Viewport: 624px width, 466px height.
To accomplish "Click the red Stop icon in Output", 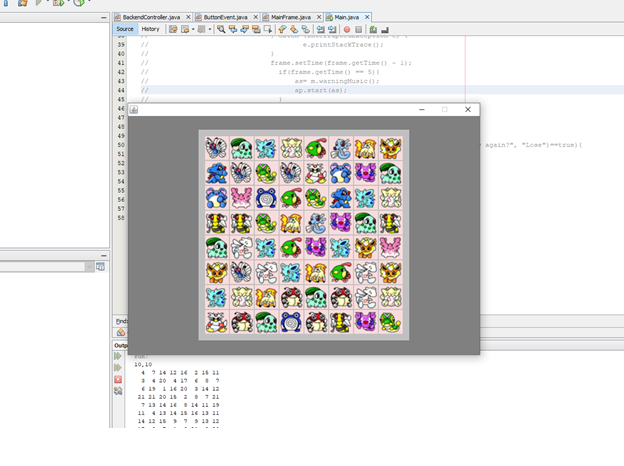I will coord(118,379).
